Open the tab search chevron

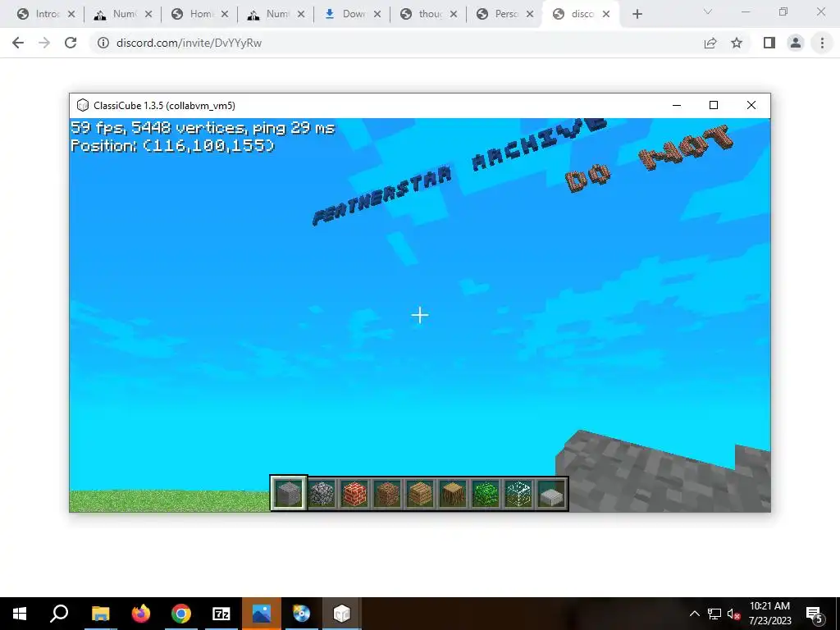(x=708, y=11)
